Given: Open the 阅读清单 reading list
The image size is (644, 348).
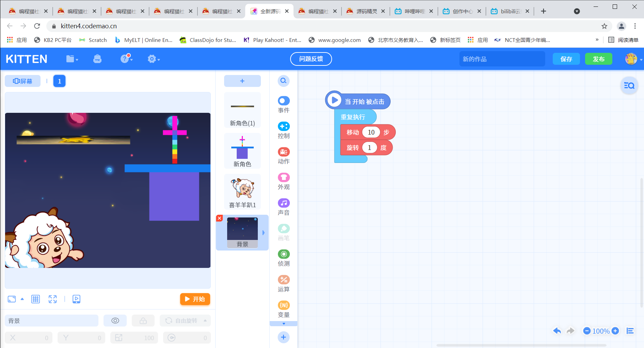Looking at the screenshot, I should pyautogui.click(x=623, y=40).
